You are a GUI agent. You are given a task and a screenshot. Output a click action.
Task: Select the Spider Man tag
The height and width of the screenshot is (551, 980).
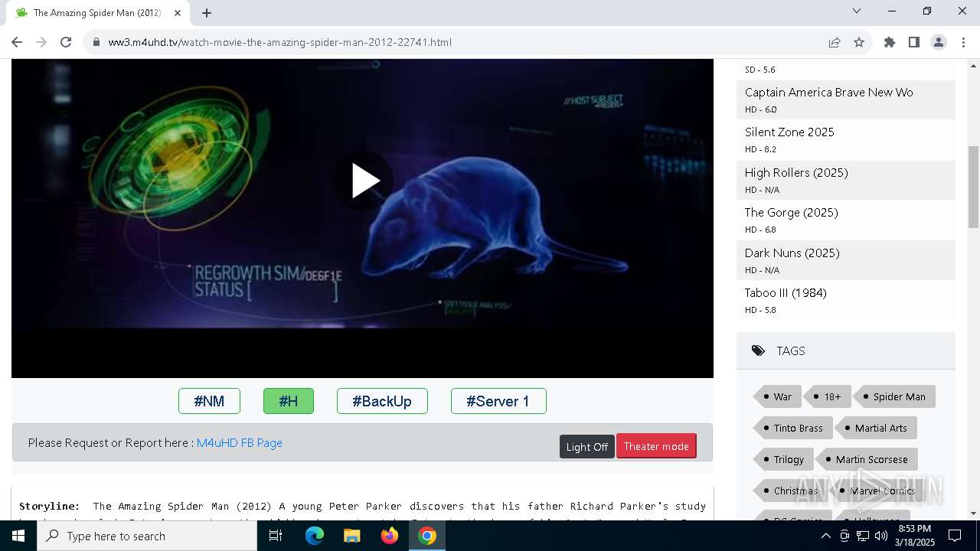pos(894,396)
